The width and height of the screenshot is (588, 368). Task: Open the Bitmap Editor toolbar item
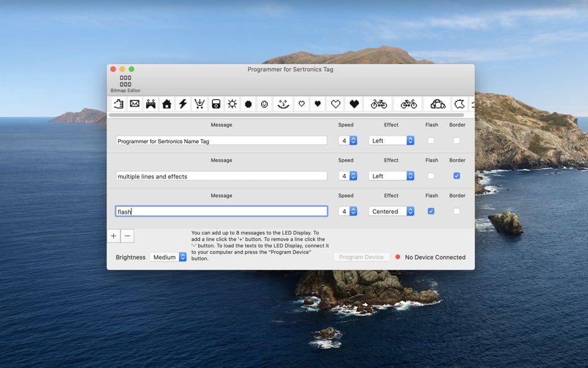125,84
